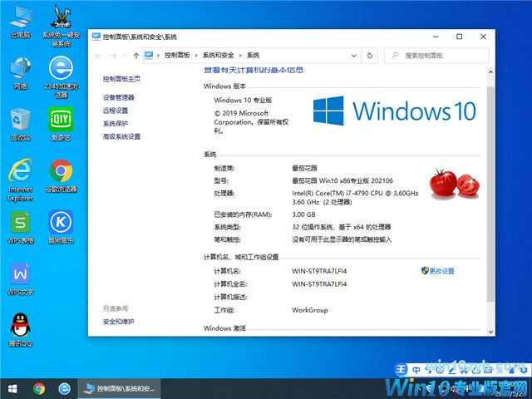532x399 pixels.
Task: Open 安全和维护 link
Action: [118, 322]
